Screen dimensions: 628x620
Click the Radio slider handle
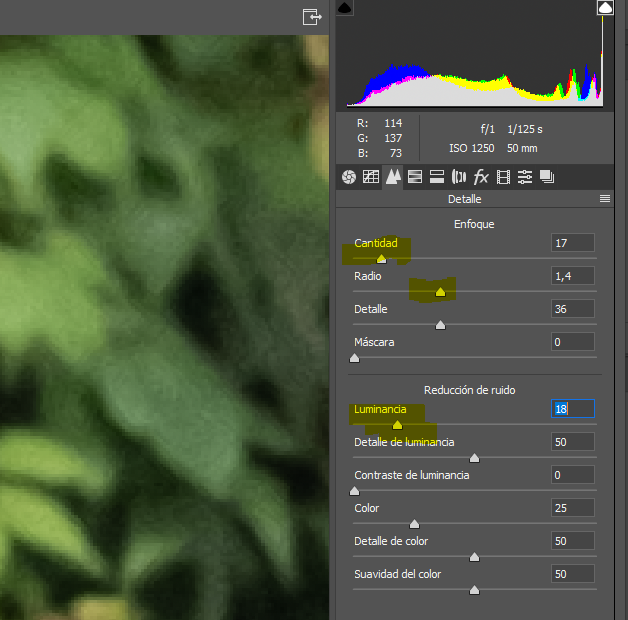440,292
